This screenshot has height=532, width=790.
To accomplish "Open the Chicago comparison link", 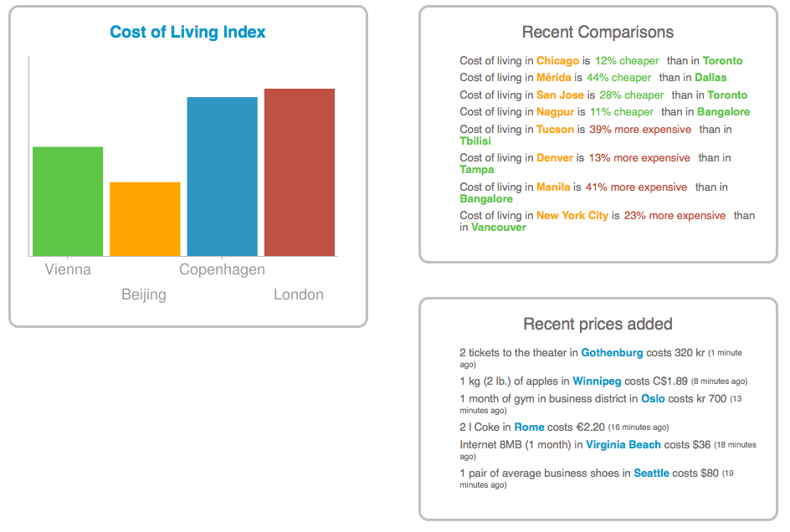I will click(x=557, y=61).
